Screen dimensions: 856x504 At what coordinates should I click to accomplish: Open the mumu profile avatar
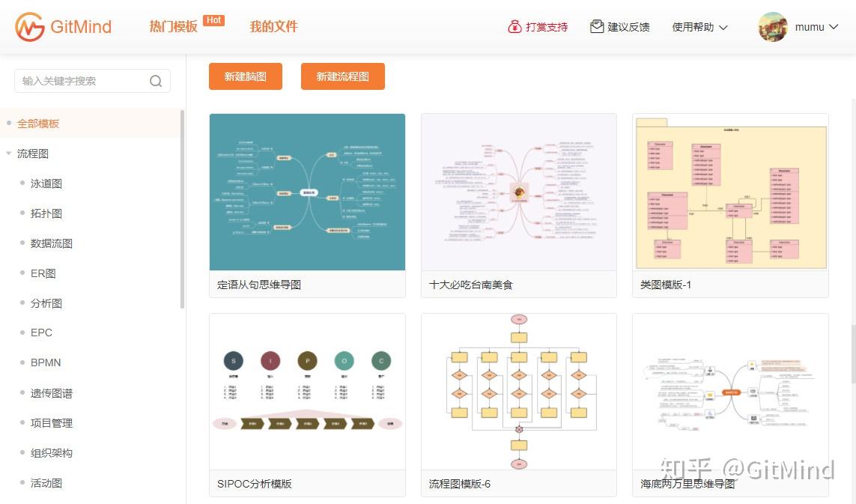(772, 27)
